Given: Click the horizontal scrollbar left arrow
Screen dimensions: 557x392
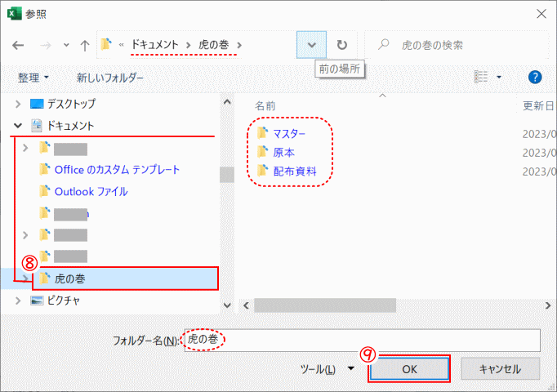Looking at the screenshot, I should tap(246, 305).
